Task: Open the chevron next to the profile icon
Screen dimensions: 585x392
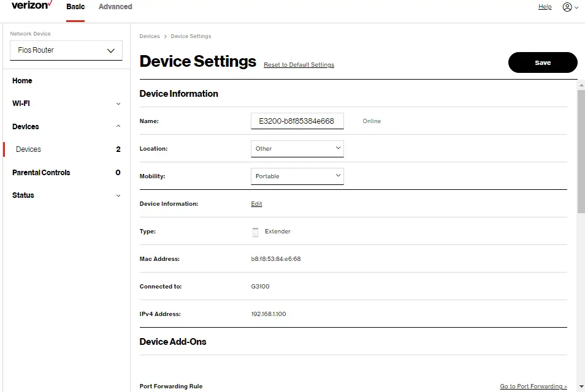Action: tap(577, 7)
